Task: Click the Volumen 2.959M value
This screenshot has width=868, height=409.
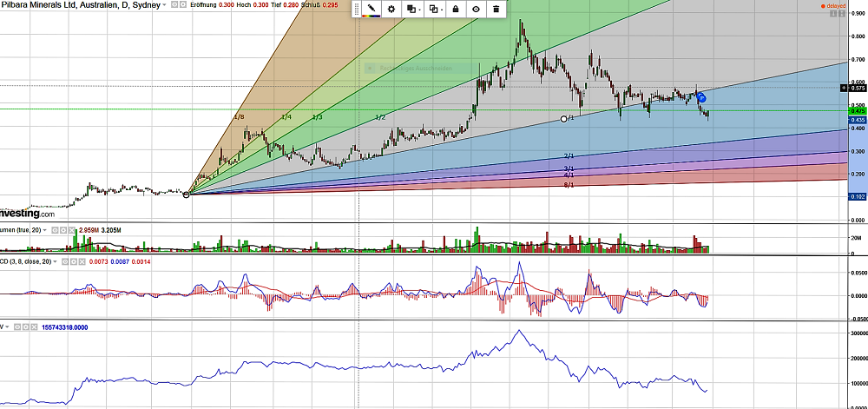Action: 89,230
